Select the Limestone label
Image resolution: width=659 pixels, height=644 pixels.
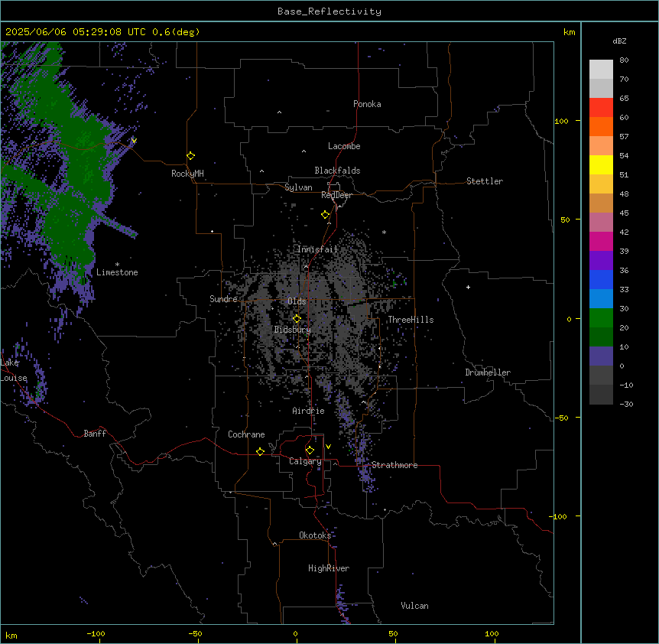[117, 272]
